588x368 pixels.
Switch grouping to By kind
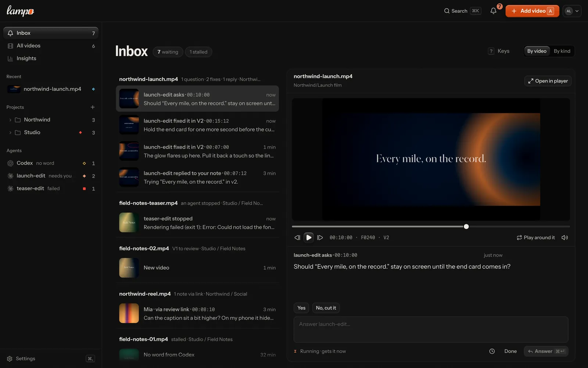(562, 51)
